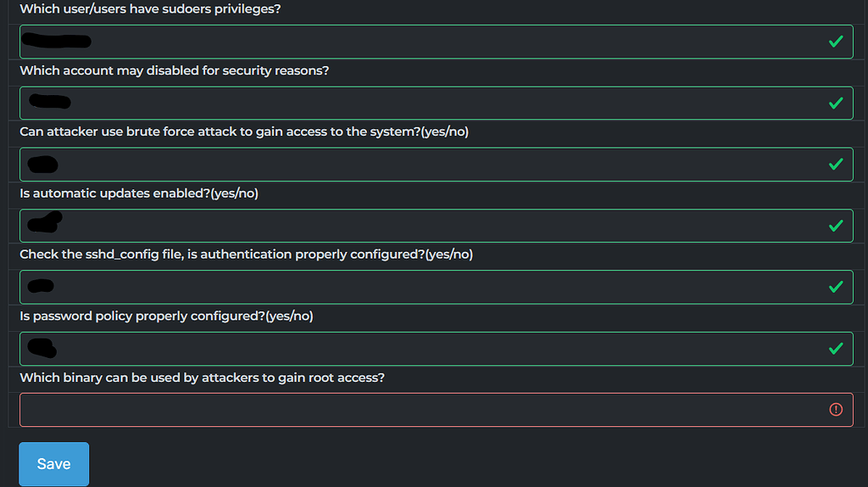This screenshot has width=868, height=487.
Task: Click the automatic updates answer field
Action: 424,226
